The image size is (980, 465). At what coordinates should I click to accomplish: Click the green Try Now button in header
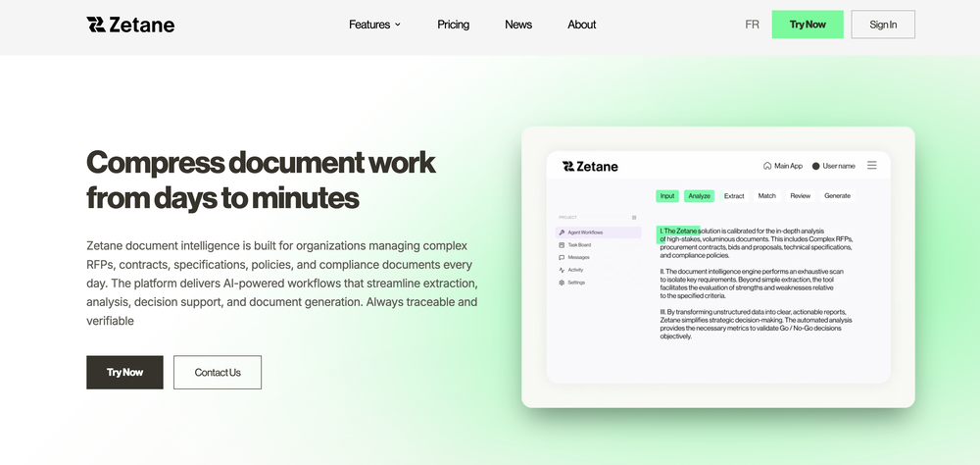pyautogui.click(x=808, y=25)
